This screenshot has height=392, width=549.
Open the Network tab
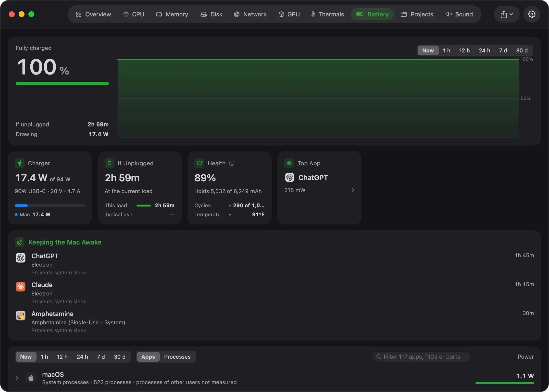250,14
